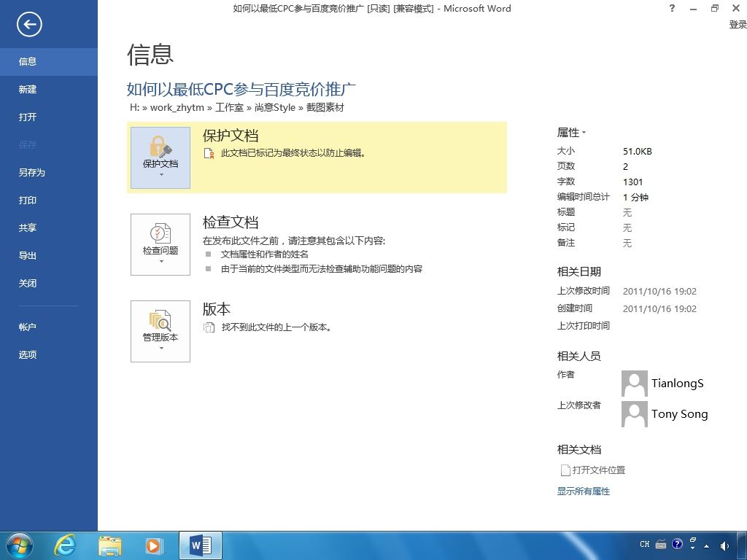
Task: Click the volume speaker tray icon
Action: click(724, 545)
